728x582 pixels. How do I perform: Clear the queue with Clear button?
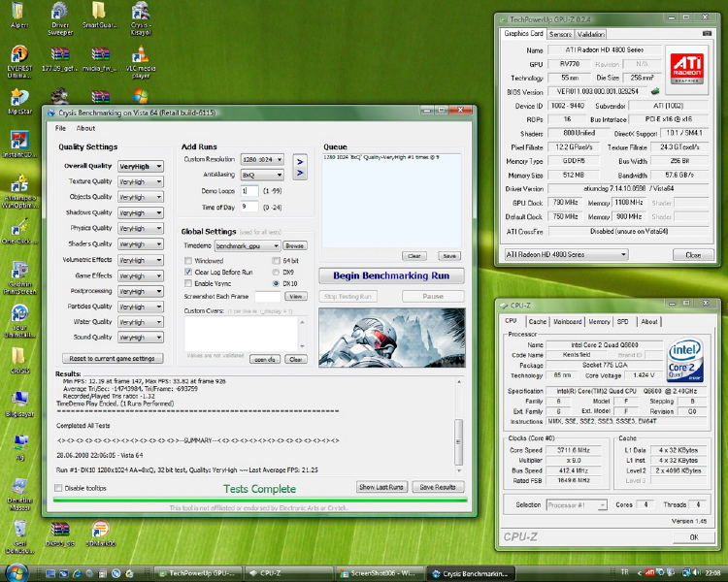[414, 256]
